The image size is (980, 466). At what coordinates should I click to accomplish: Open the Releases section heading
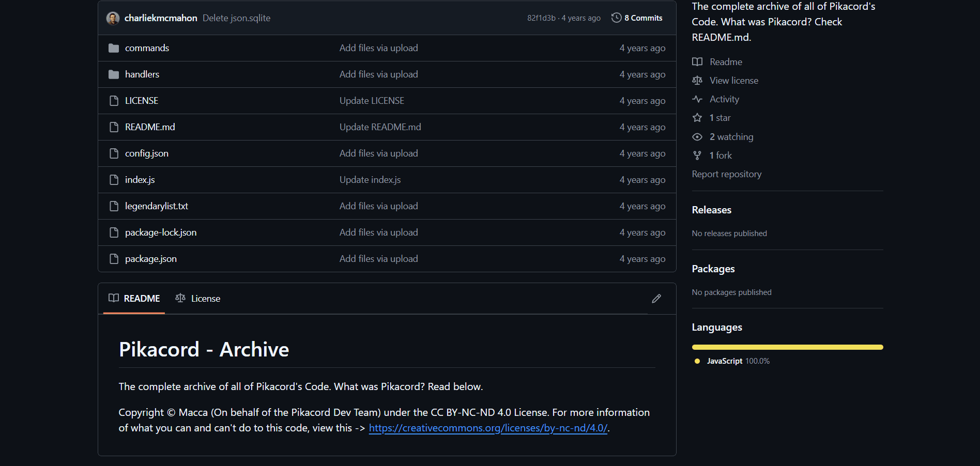tap(711, 210)
